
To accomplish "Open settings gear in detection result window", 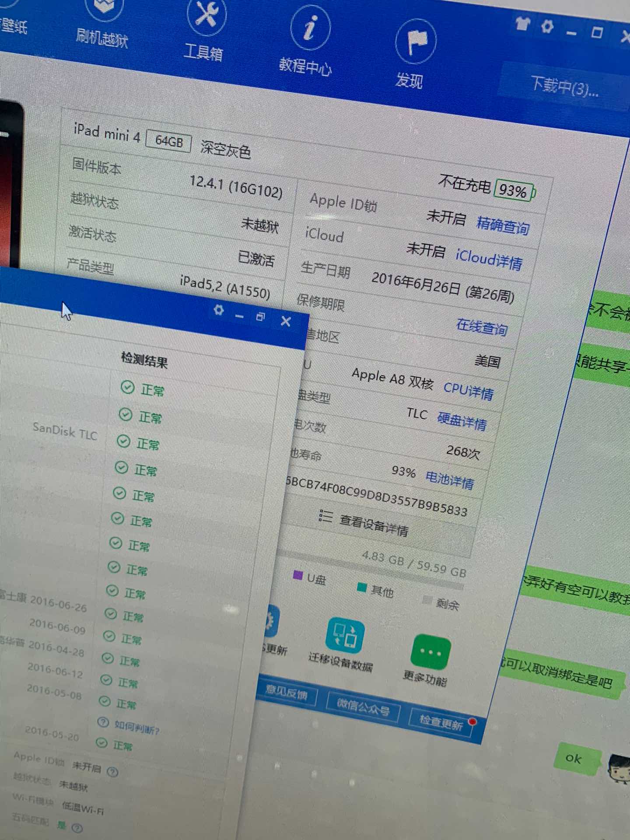I will coord(218,310).
